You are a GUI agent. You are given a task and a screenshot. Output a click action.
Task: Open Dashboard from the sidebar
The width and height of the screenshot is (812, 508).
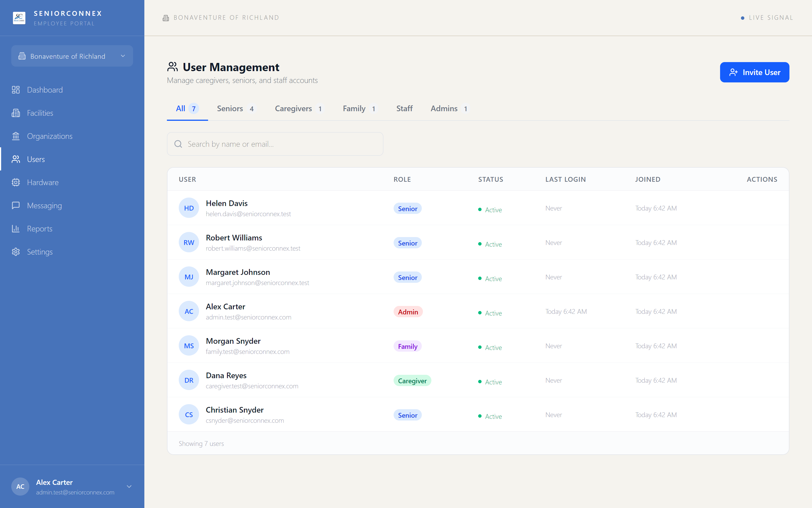72,90
